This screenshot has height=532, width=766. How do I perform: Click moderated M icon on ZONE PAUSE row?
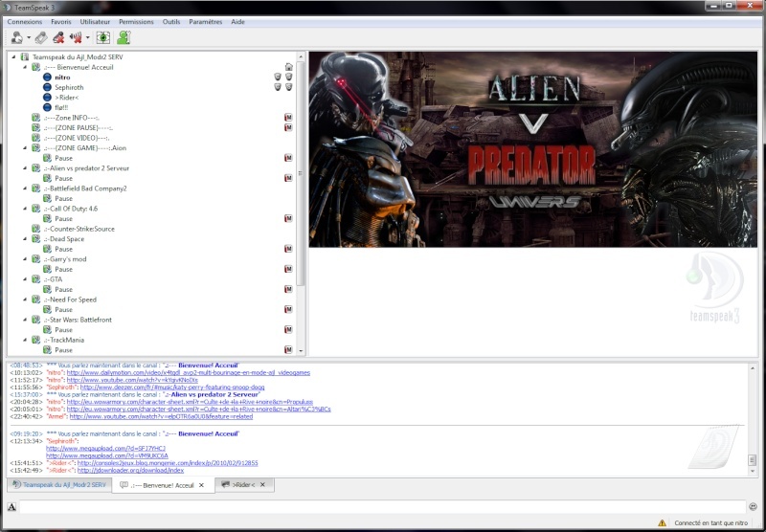(x=289, y=128)
